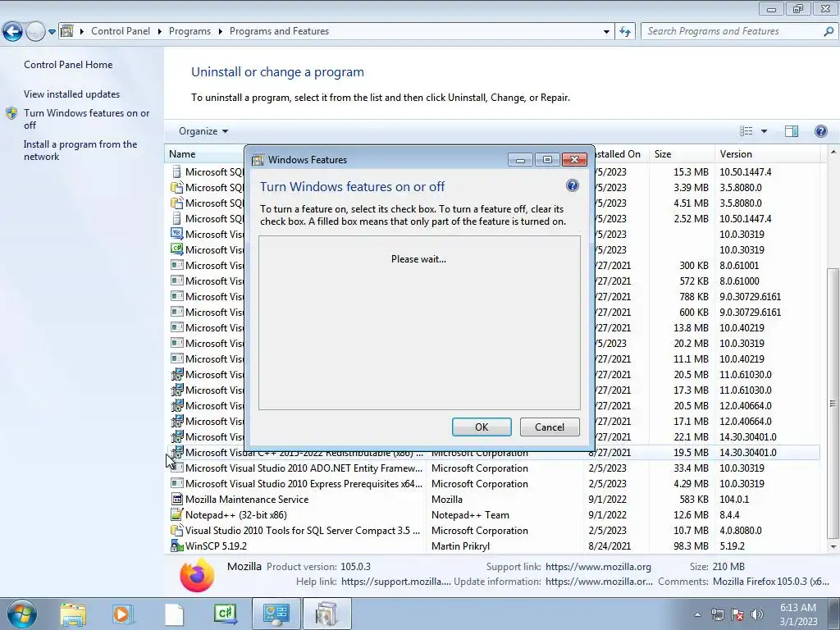Open Control Panel Home link

point(68,65)
